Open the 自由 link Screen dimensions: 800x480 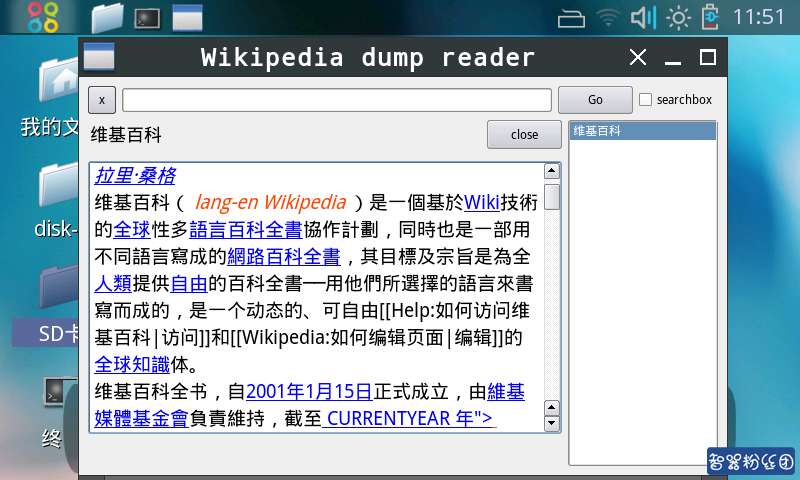(189, 284)
